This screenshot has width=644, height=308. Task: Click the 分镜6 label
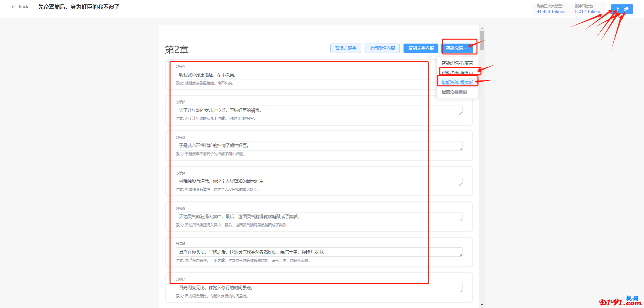180,244
